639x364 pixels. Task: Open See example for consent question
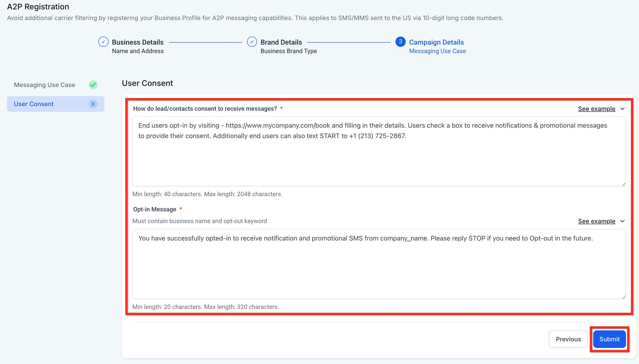pyautogui.click(x=596, y=109)
